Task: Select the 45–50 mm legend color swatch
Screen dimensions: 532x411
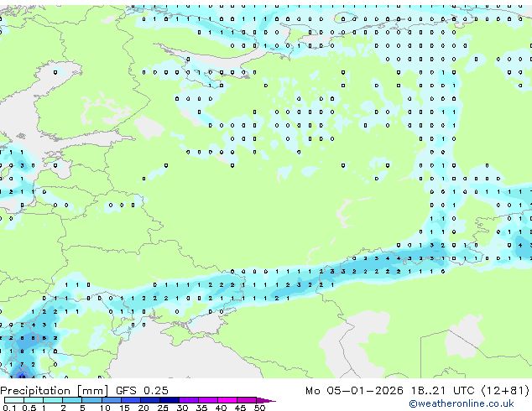Action: 247,400
